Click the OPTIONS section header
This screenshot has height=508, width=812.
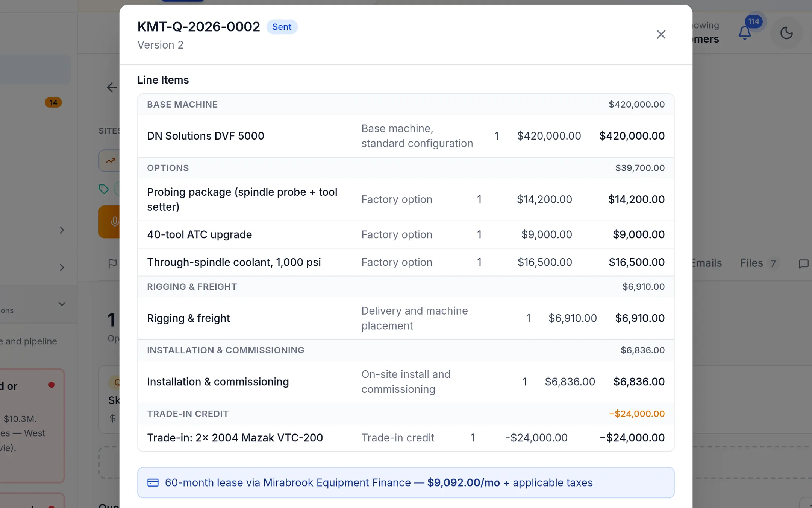pos(406,168)
